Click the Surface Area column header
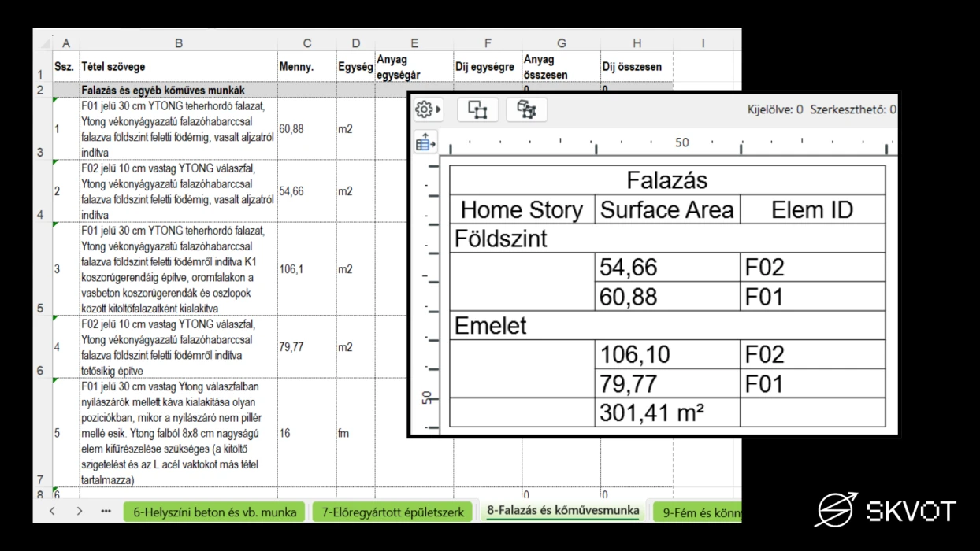980x551 pixels. (666, 210)
